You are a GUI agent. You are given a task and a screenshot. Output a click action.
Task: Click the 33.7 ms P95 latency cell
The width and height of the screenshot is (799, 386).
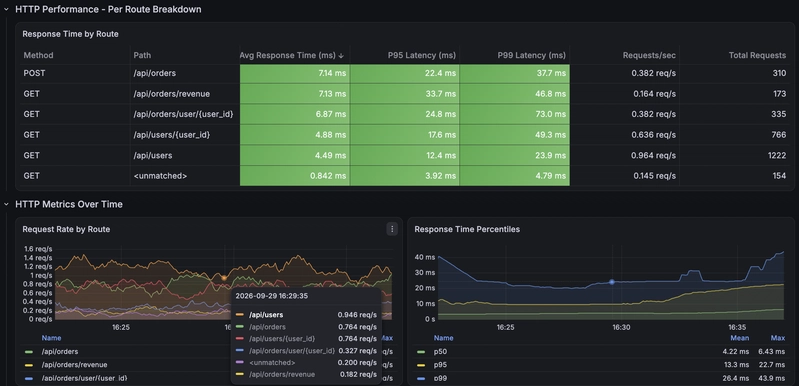(x=405, y=94)
